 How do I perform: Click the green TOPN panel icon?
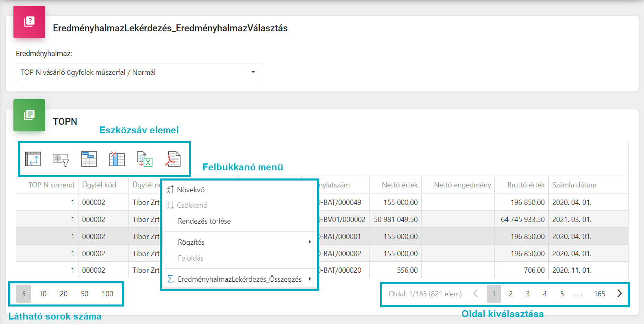point(29,115)
